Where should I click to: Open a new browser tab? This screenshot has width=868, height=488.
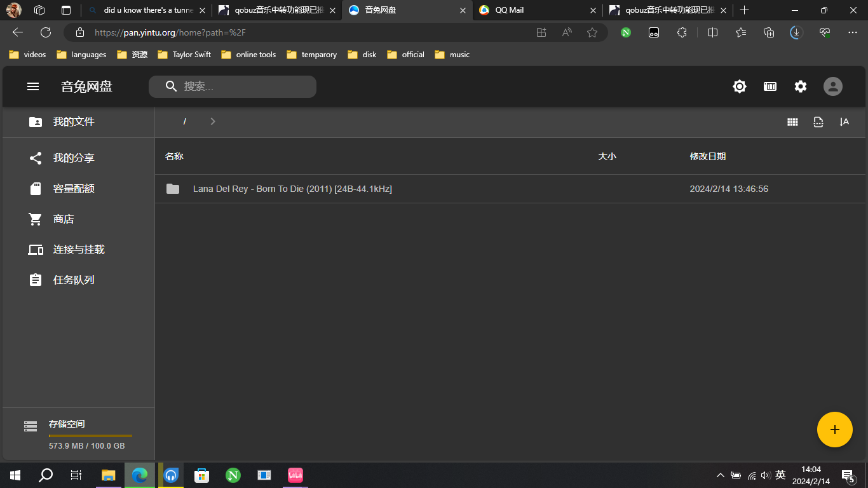tap(745, 10)
